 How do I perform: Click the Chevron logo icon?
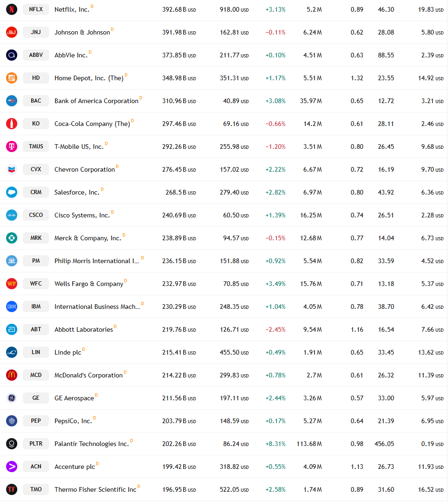point(12,169)
